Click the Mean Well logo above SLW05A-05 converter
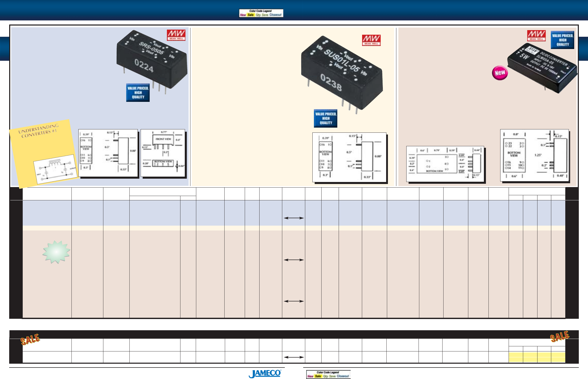Image resolution: width=588 pixels, height=379 pixels. 536,35
